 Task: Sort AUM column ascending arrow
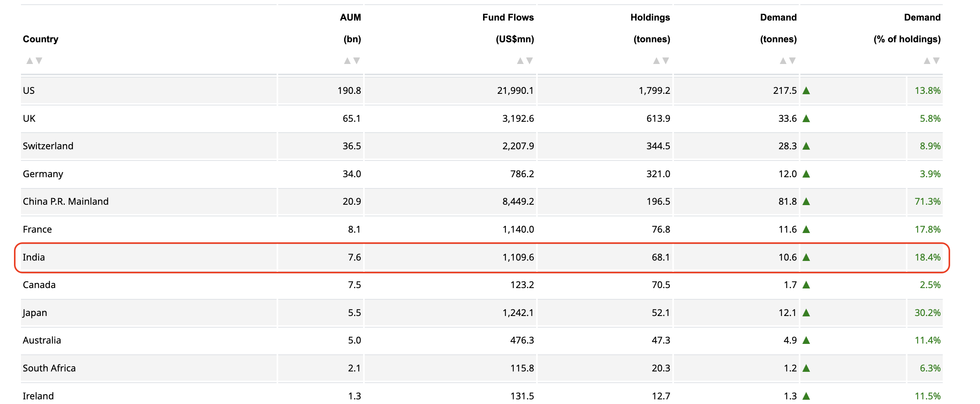347,61
